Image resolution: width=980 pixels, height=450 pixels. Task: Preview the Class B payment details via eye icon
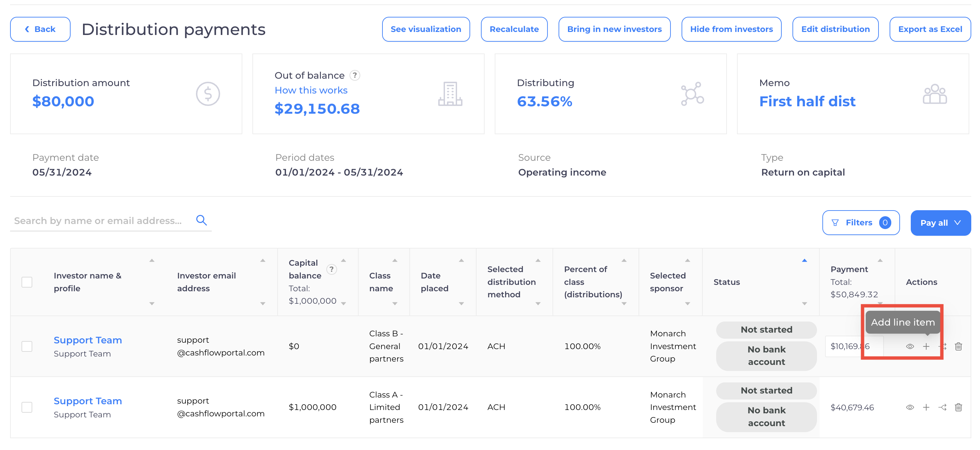coord(910,346)
